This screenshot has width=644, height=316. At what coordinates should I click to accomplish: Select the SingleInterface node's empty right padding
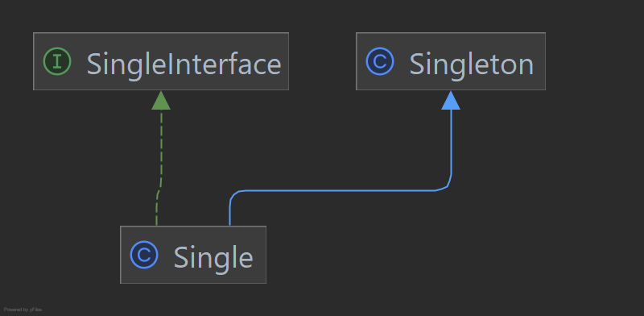(x=285, y=62)
